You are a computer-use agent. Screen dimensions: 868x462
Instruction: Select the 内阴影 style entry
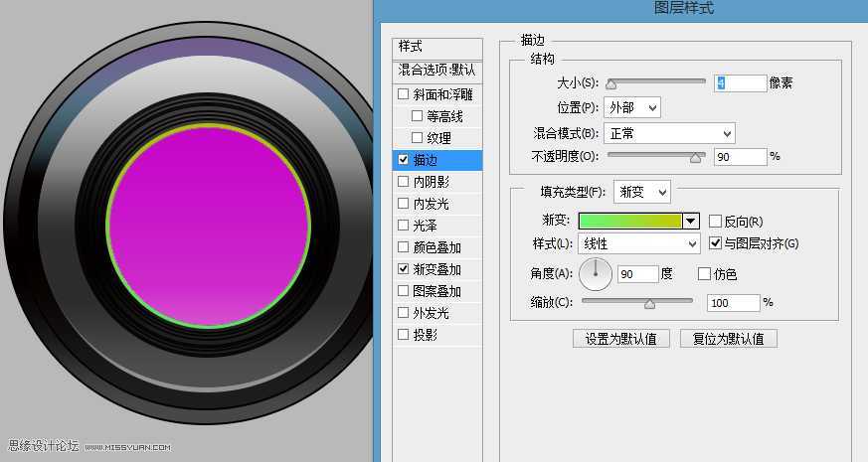431,182
